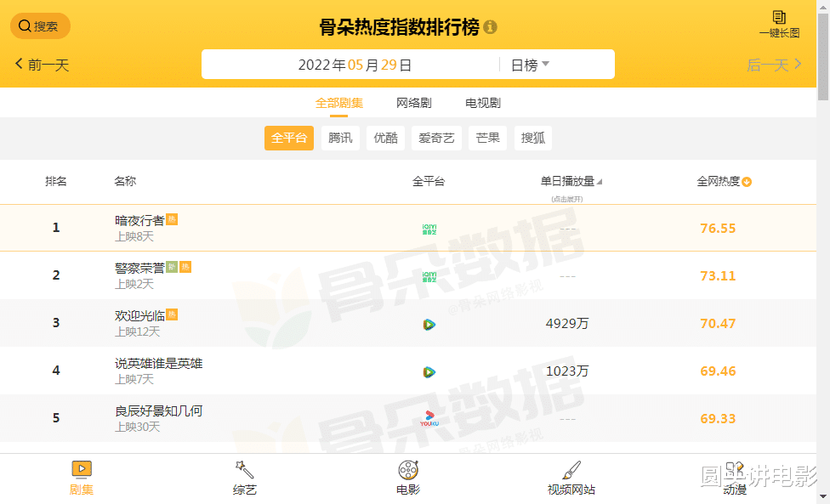Filter by 优酷 platform
The width and height of the screenshot is (830, 504).
(386, 138)
